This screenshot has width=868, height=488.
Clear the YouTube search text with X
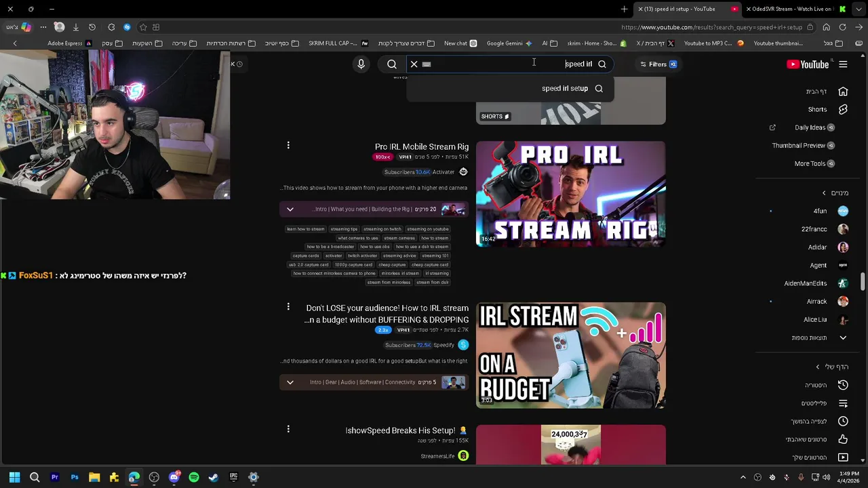(414, 64)
